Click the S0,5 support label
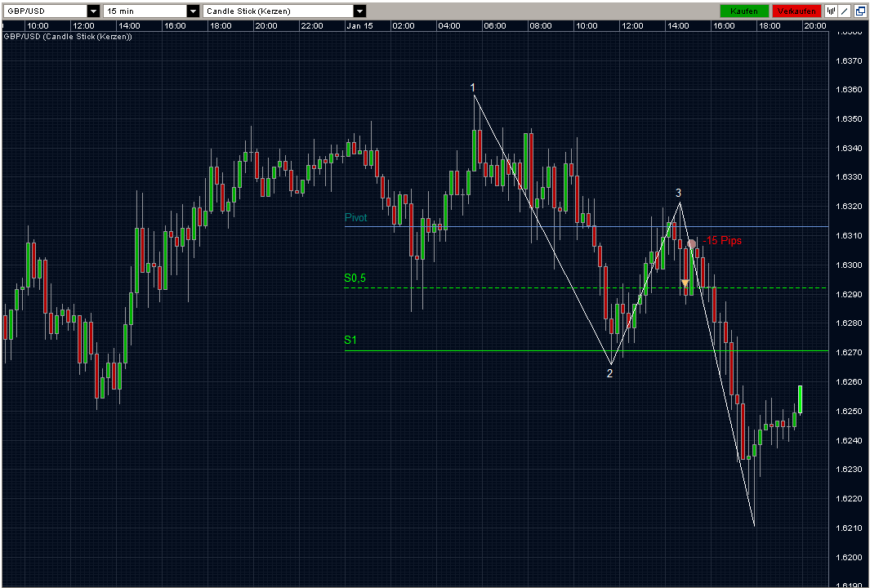This screenshot has height=588, width=870. pyautogui.click(x=355, y=278)
